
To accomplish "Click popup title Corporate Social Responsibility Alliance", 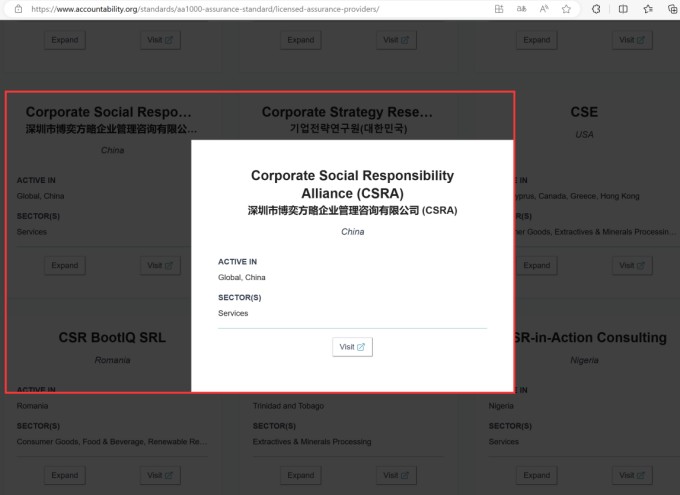I will (353, 184).
